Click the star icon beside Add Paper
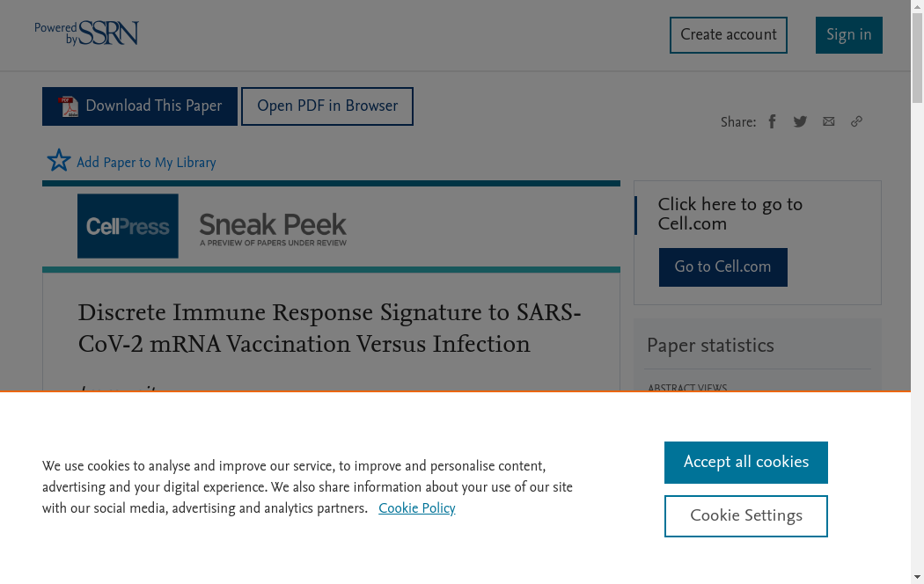This screenshot has width=924, height=584. coord(59,160)
